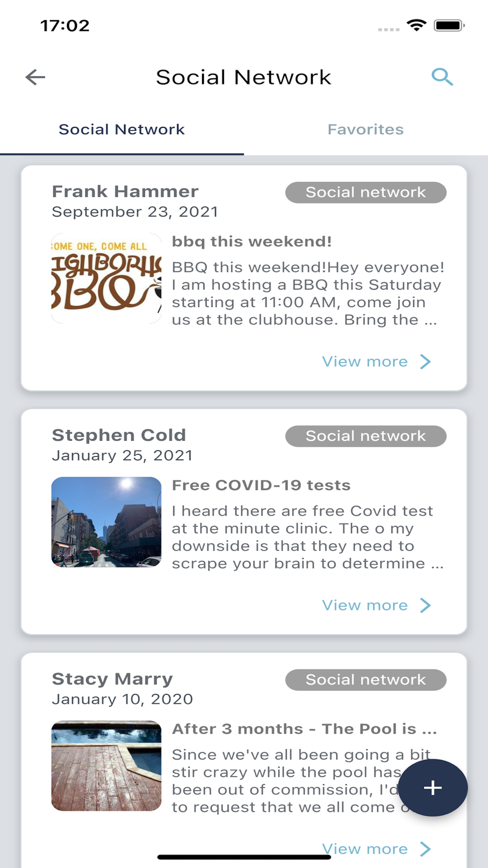Open the city street photo thumbnail
The height and width of the screenshot is (868, 488).
[x=106, y=522]
